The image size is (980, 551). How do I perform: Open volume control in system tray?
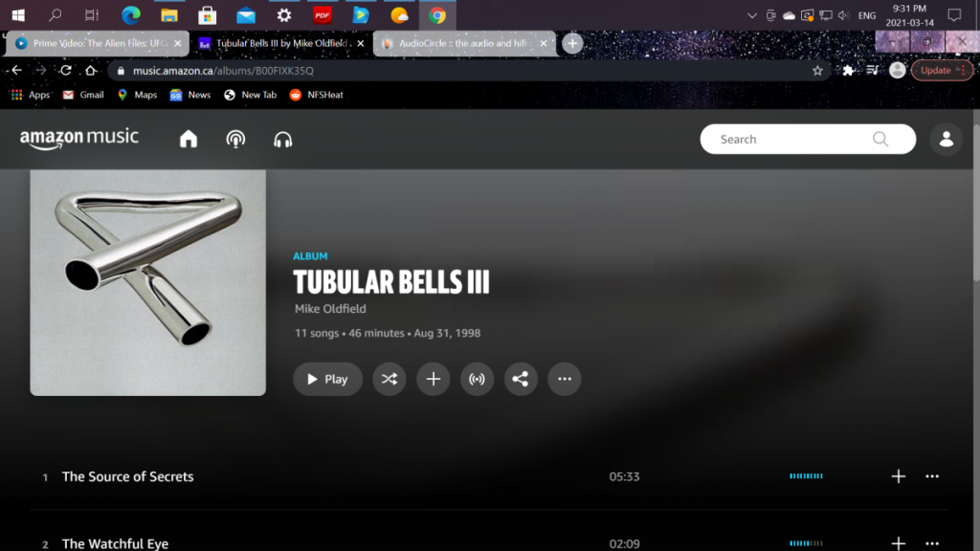[844, 15]
